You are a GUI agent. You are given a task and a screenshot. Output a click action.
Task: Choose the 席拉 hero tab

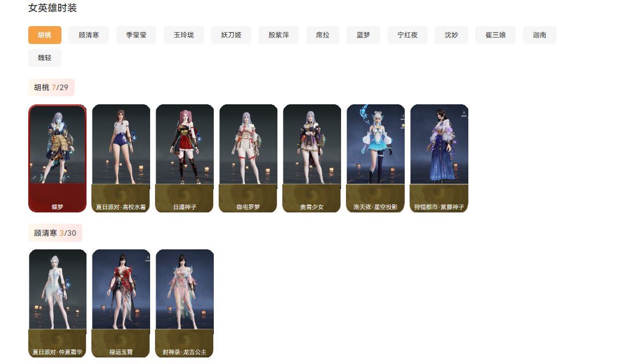(323, 35)
